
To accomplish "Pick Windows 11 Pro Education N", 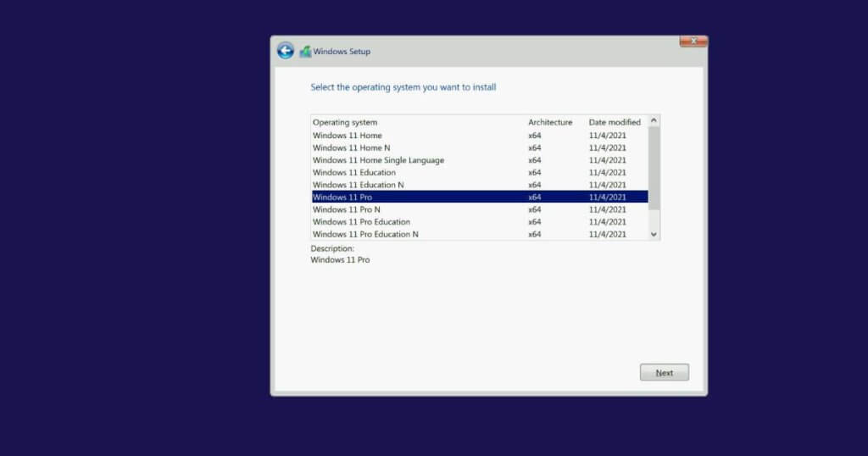I will point(365,234).
